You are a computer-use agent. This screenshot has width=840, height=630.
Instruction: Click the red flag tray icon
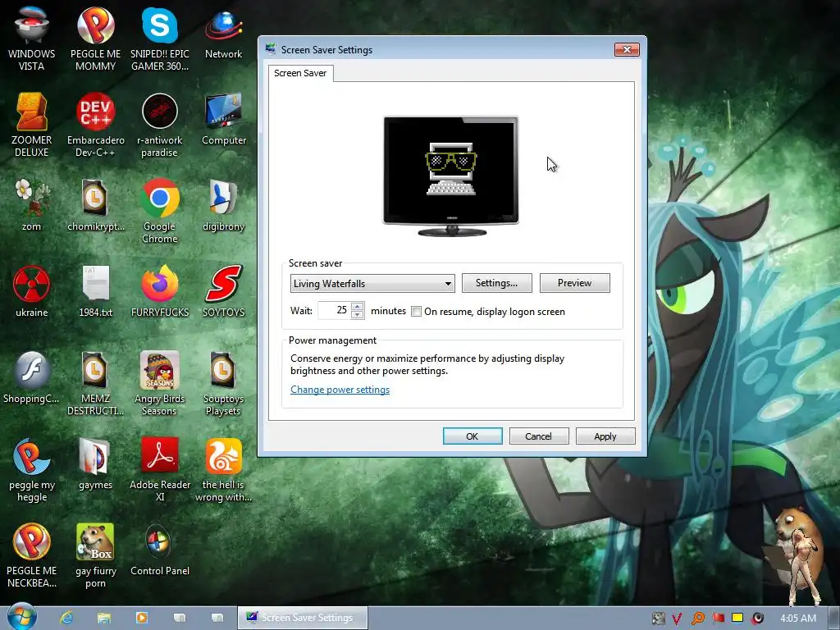coord(719,619)
